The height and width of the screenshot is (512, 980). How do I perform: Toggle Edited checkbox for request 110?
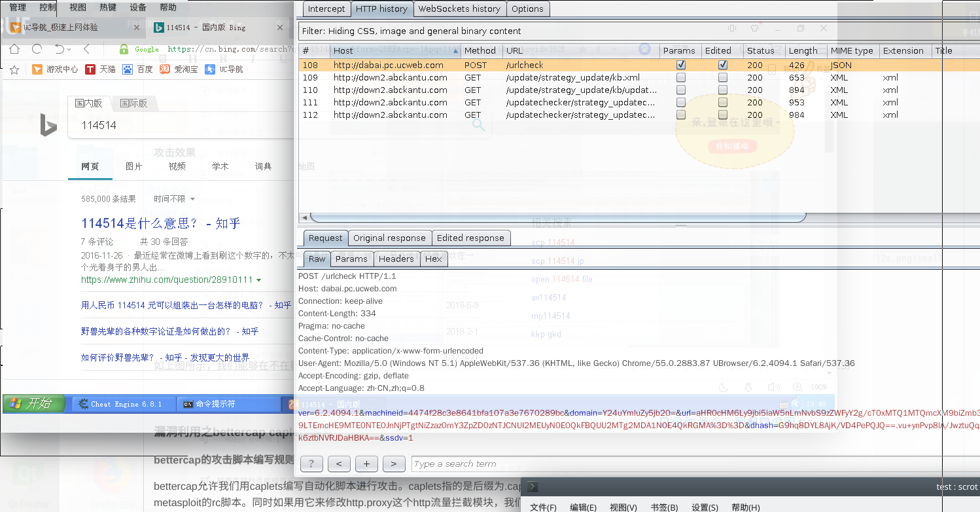pyautogui.click(x=723, y=90)
